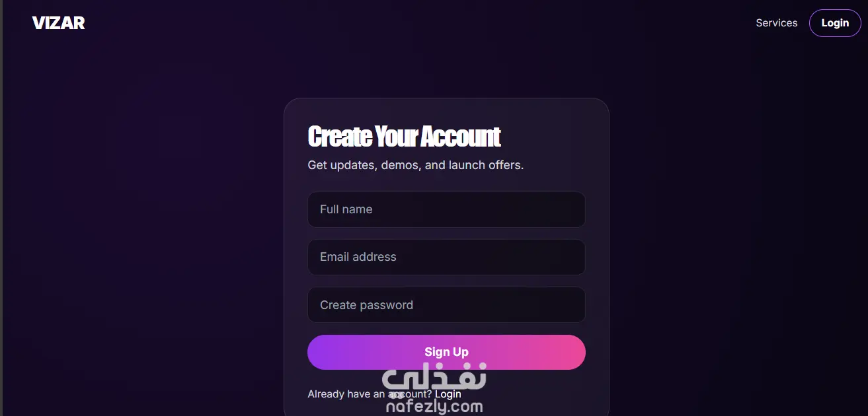The image size is (868, 416).
Task: Click the Create Your Account heading
Action: [x=404, y=137]
